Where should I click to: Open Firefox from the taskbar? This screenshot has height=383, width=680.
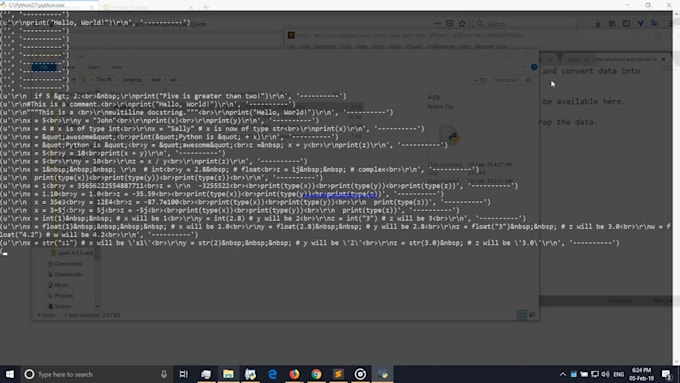point(294,374)
